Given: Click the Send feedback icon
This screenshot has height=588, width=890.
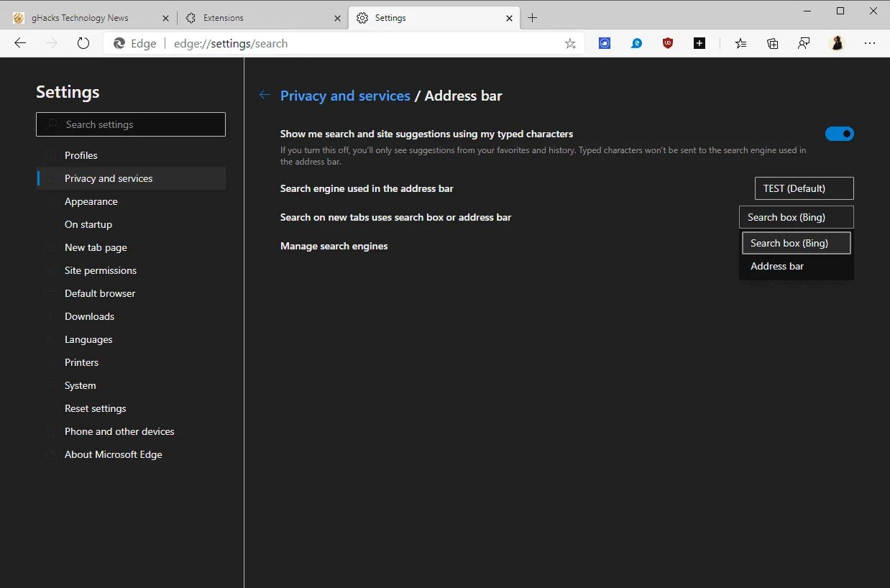Looking at the screenshot, I should (x=804, y=43).
